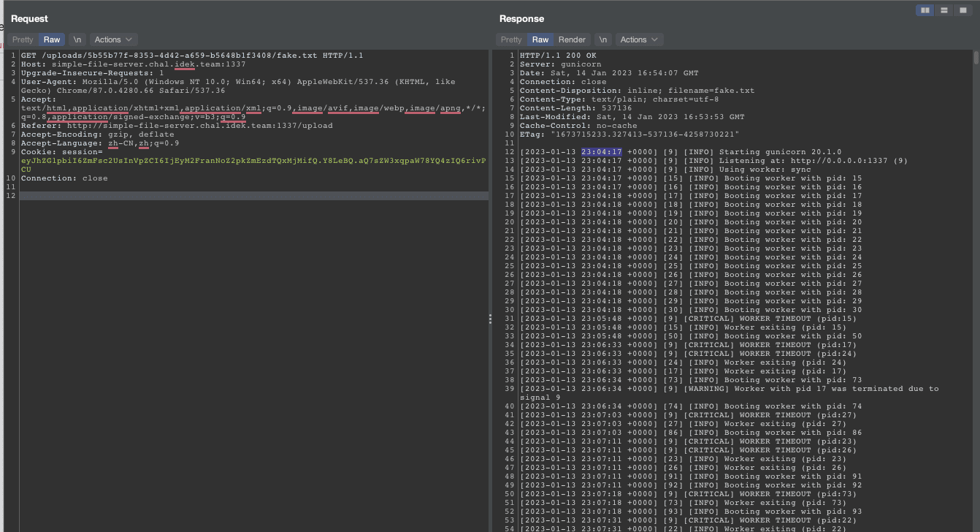The height and width of the screenshot is (532, 980).
Task: Click the Booting worker with pid: 15 line
Action: pos(691,178)
